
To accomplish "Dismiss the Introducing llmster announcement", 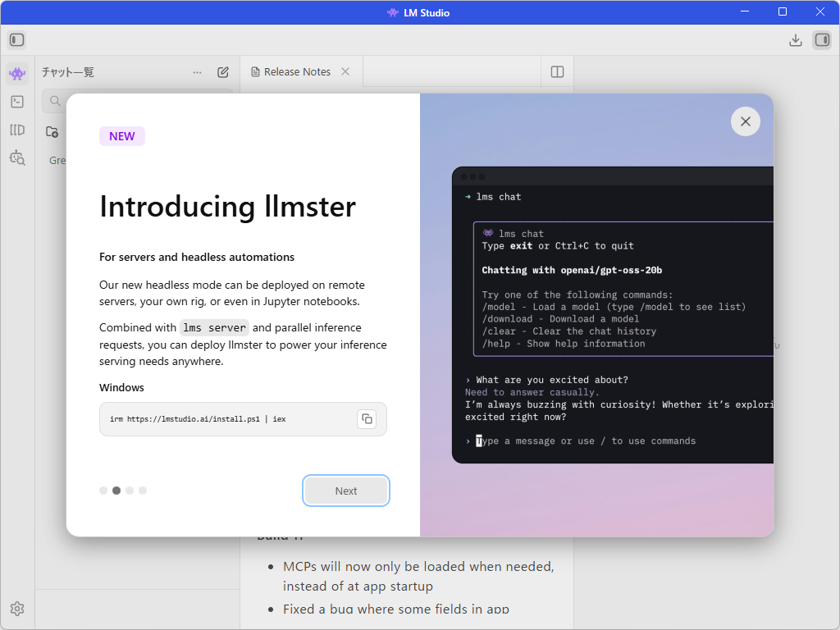I will click(x=745, y=121).
